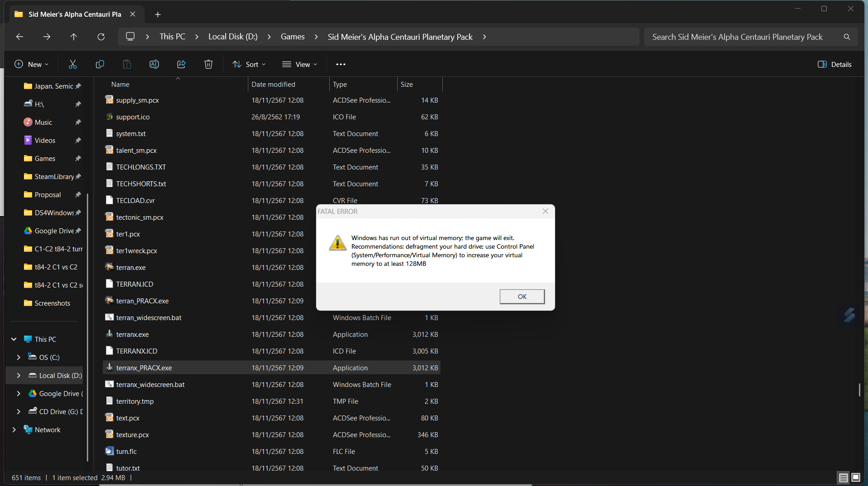Select TERRANX.ICD file
The height and width of the screenshot is (486, 868).
(x=271, y=351)
